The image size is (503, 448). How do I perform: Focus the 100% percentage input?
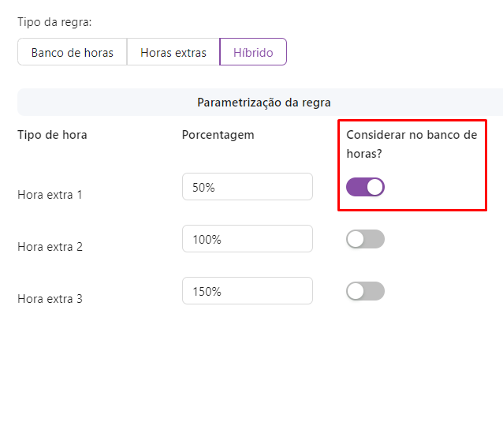[247, 239]
